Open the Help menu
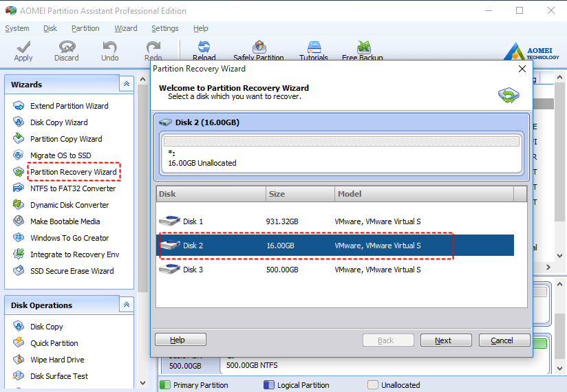 [x=200, y=28]
